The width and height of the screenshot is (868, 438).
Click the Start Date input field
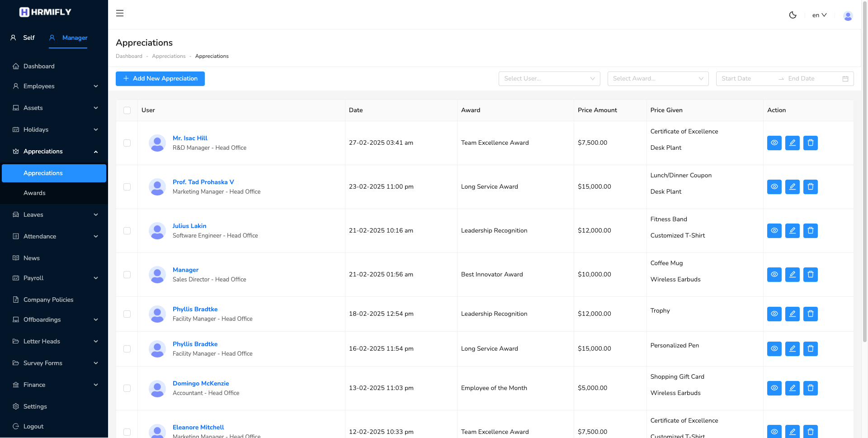(746, 79)
